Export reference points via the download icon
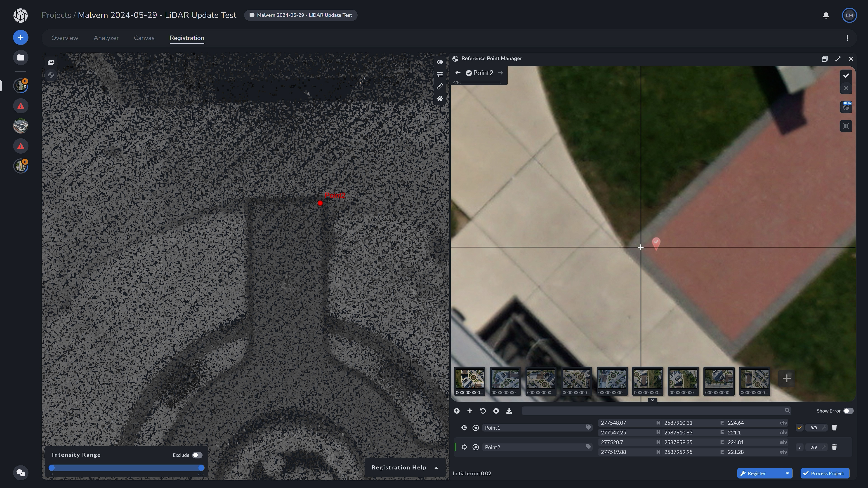The width and height of the screenshot is (868, 488). (x=509, y=411)
